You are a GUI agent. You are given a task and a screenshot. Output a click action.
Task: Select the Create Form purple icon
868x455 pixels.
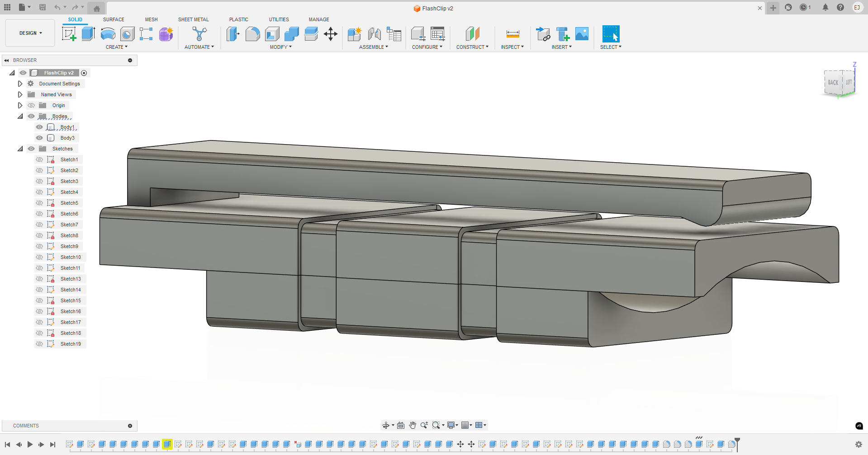pyautogui.click(x=166, y=34)
